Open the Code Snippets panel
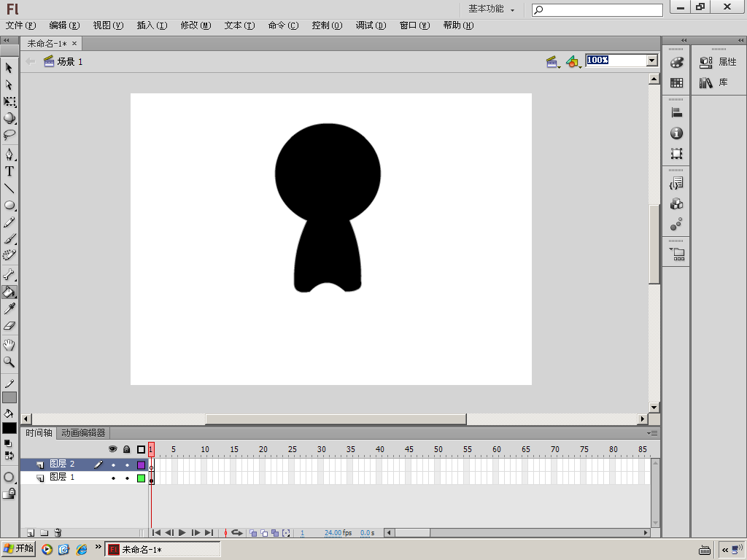 click(x=676, y=183)
